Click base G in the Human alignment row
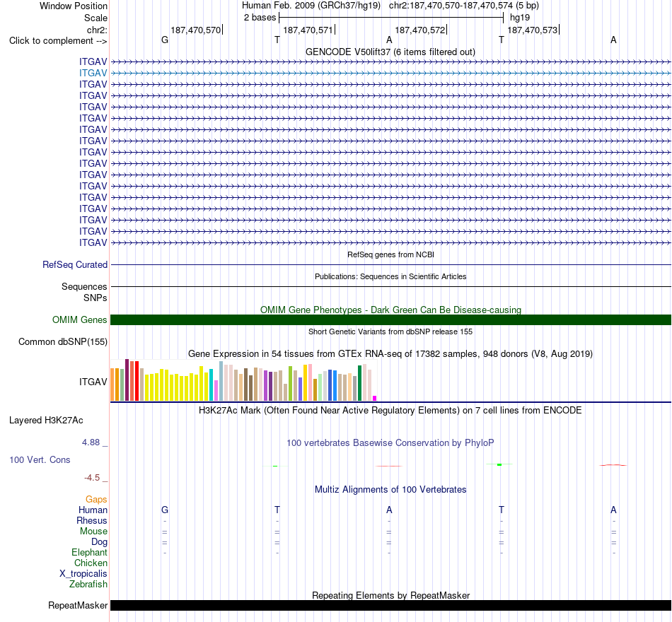Viewport: 672px width, 622px height. click(165, 510)
